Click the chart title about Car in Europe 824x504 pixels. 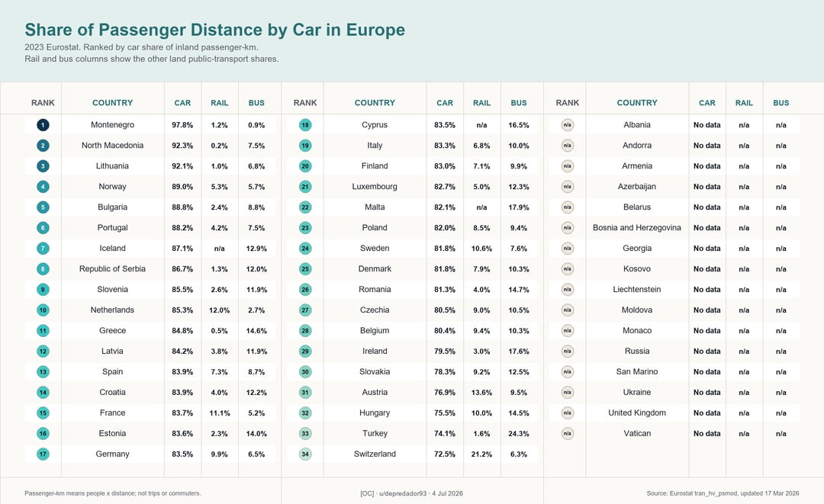[215, 30]
